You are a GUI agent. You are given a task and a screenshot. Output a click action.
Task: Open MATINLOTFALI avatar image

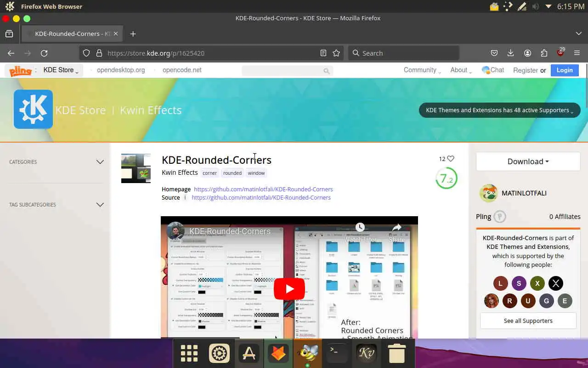click(488, 193)
